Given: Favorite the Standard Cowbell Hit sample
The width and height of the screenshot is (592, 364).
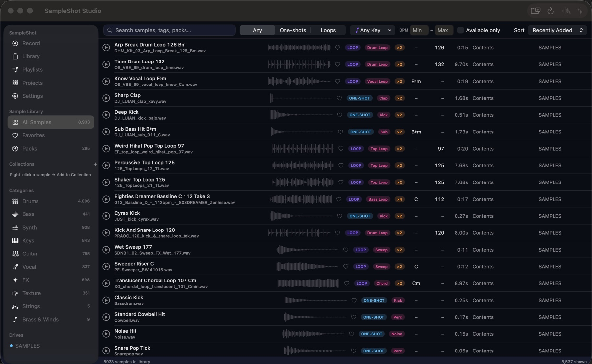Looking at the screenshot, I should (x=354, y=317).
